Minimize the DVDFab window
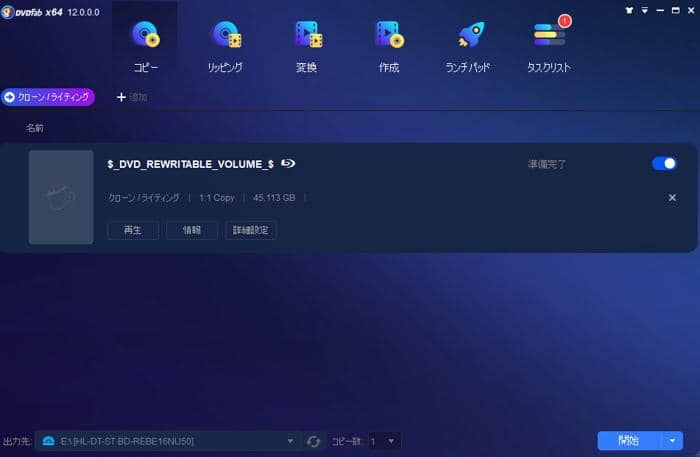Image resolution: width=700 pixels, height=457 pixels. (660, 10)
